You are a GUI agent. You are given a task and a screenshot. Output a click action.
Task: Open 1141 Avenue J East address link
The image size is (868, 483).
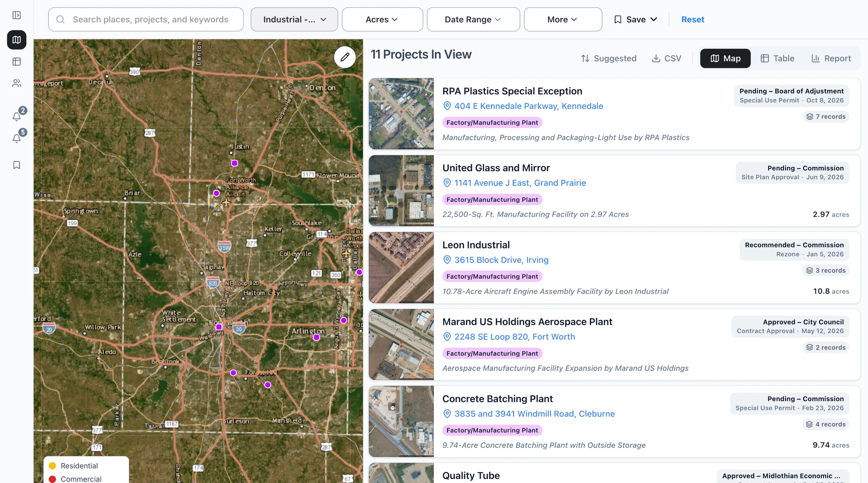520,183
